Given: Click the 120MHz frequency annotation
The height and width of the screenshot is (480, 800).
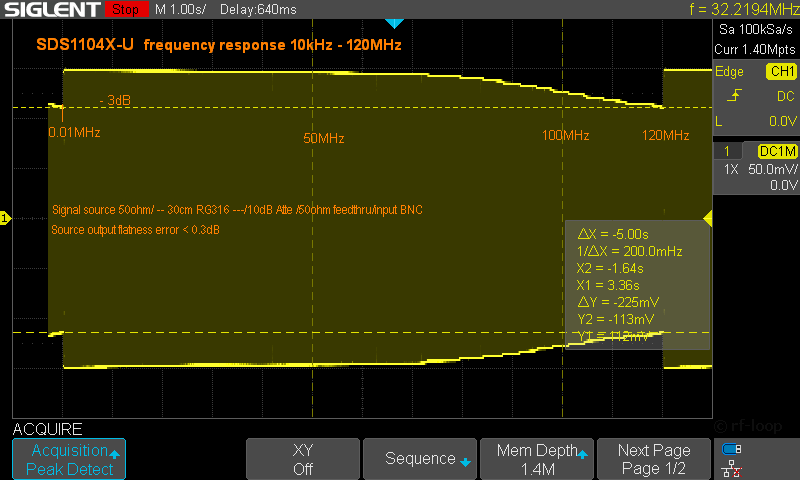Looking at the screenshot, I should coord(665,135).
